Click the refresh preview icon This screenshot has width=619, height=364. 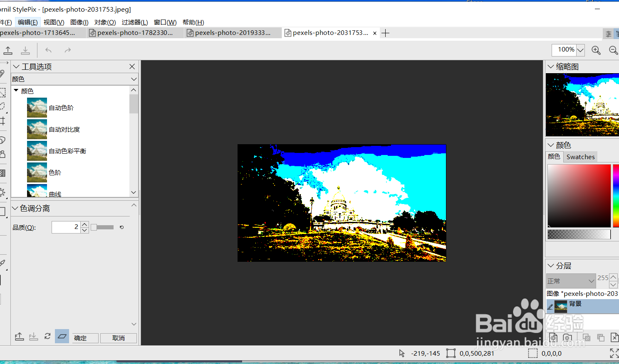(x=47, y=336)
